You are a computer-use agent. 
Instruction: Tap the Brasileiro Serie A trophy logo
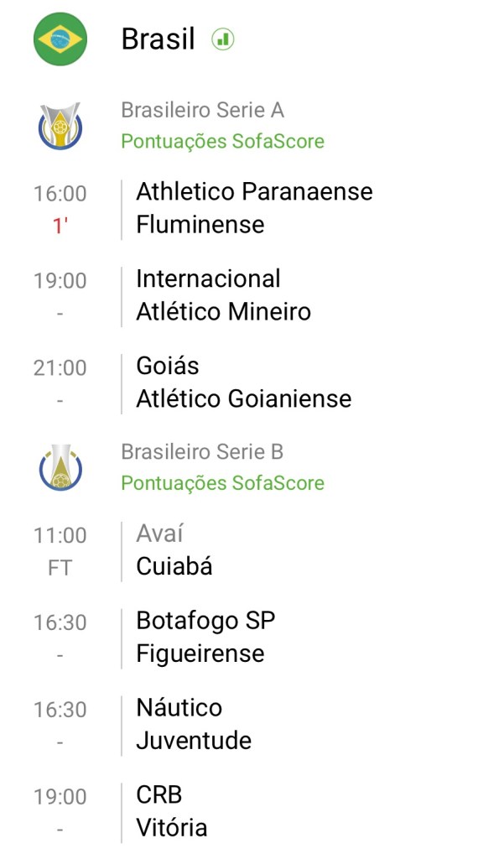pos(60,126)
